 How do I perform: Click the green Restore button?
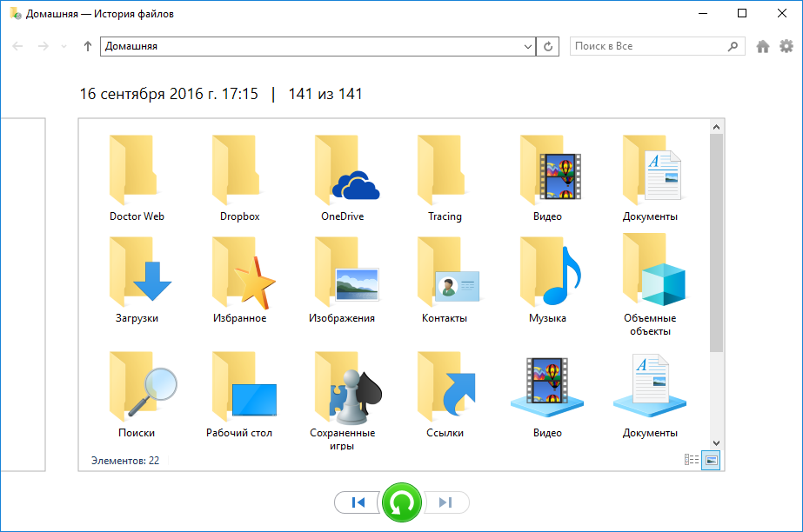tap(401, 502)
